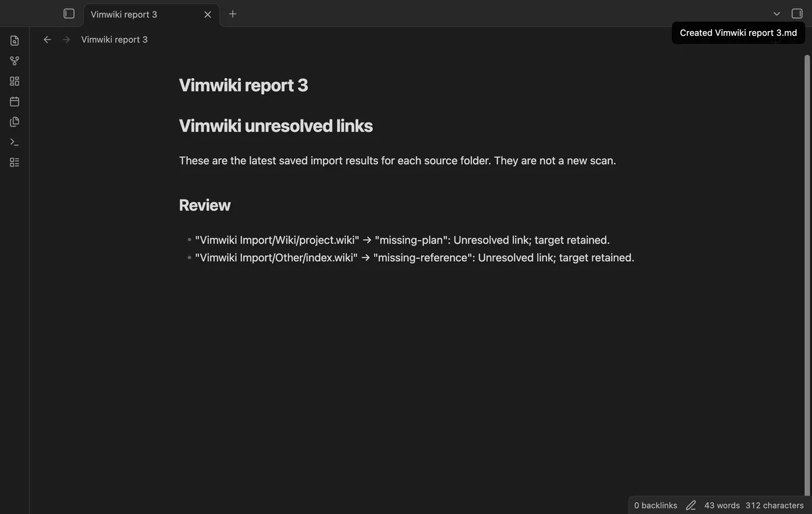Navigate back with the left arrow
Image resolution: width=812 pixels, height=514 pixels.
coord(47,39)
